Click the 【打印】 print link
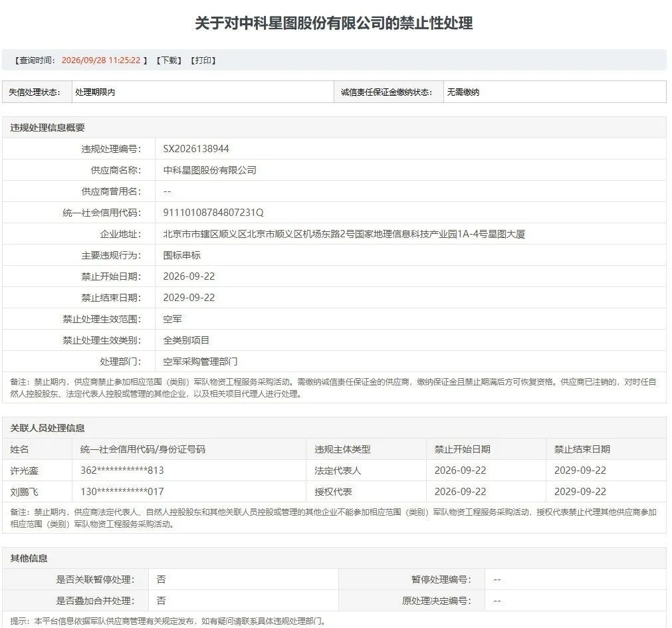 [203, 60]
